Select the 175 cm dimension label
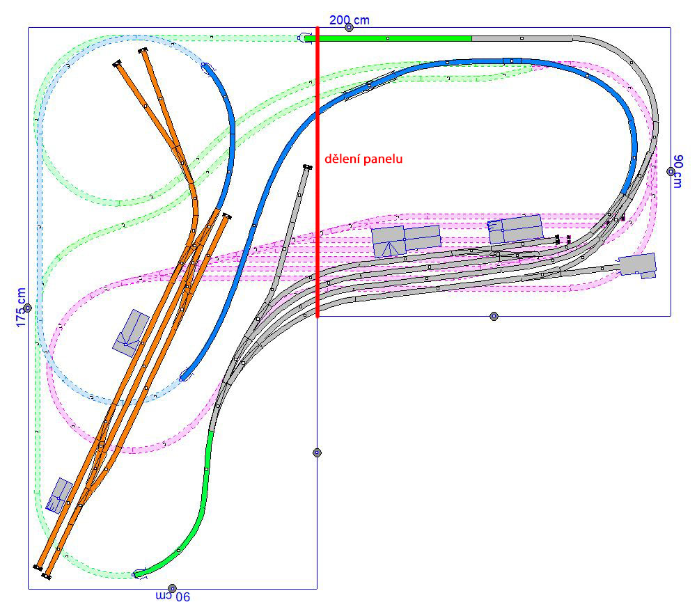This screenshot has height=616, width=697. 20,307
